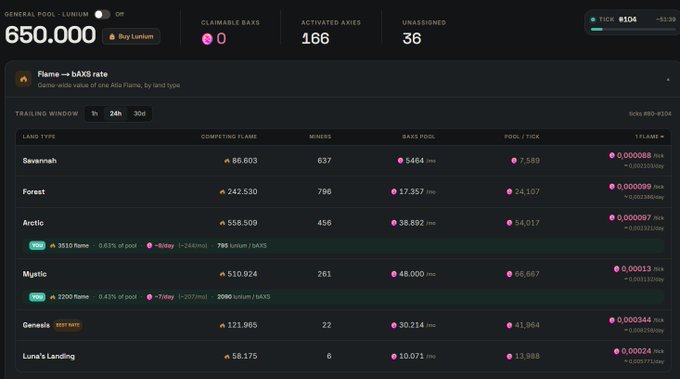This screenshot has height=379, width=680.
Task: Click the YOU badge under Mystic
Action: click(37, 297)
